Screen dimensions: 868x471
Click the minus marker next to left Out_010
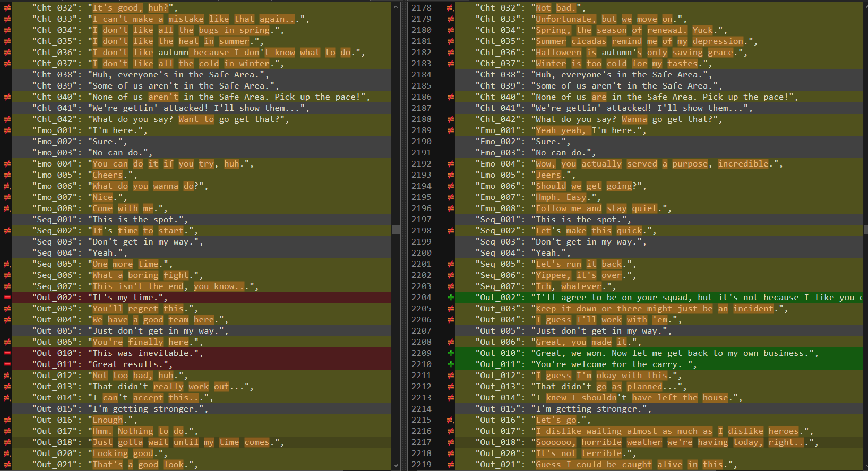pyautogui.click(x=7, y=353)
